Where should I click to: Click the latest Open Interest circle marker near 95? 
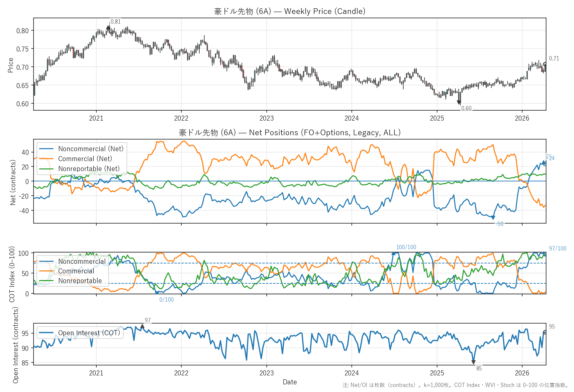545,332
